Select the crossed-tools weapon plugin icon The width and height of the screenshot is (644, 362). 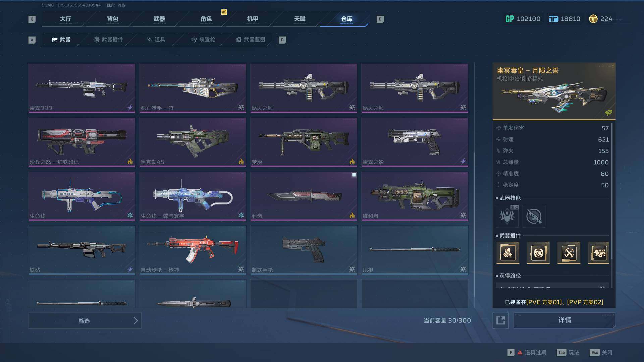tap(569, 253)
